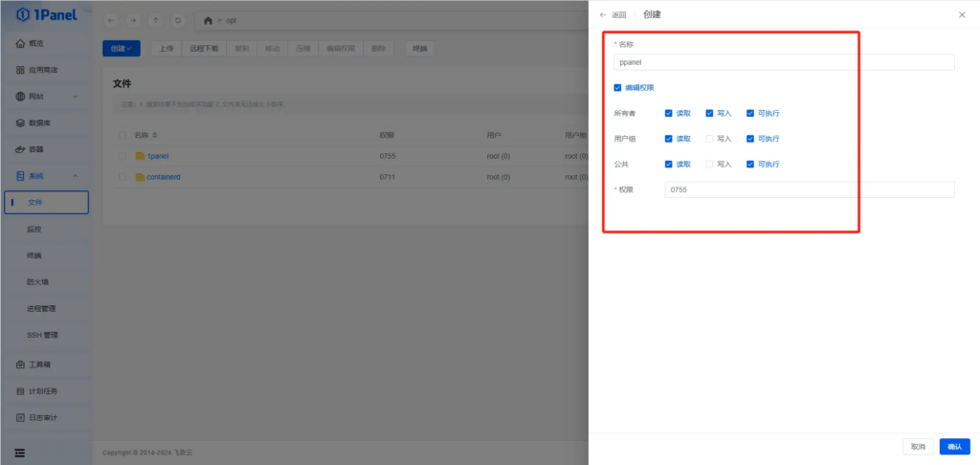Open SSH 管理 menu item
The height and width of the screenshot is (465, 980).
tap(43, 336)
